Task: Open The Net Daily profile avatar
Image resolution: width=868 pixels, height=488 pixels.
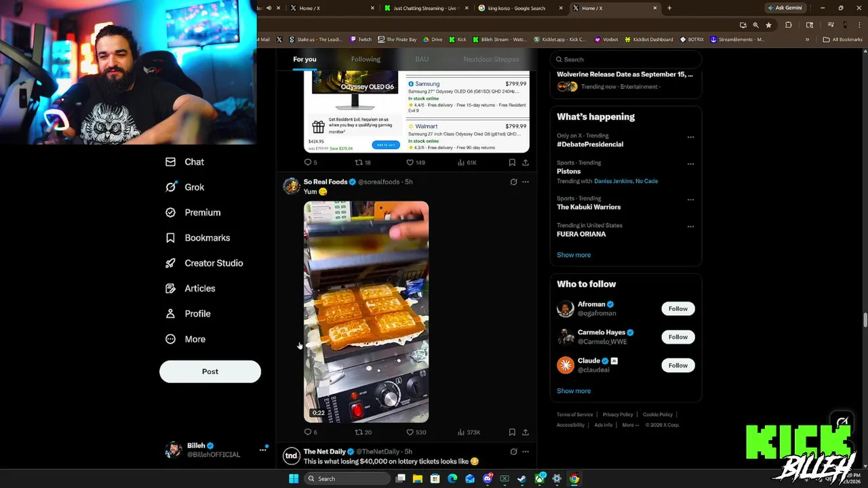Action: pos(292,456)
